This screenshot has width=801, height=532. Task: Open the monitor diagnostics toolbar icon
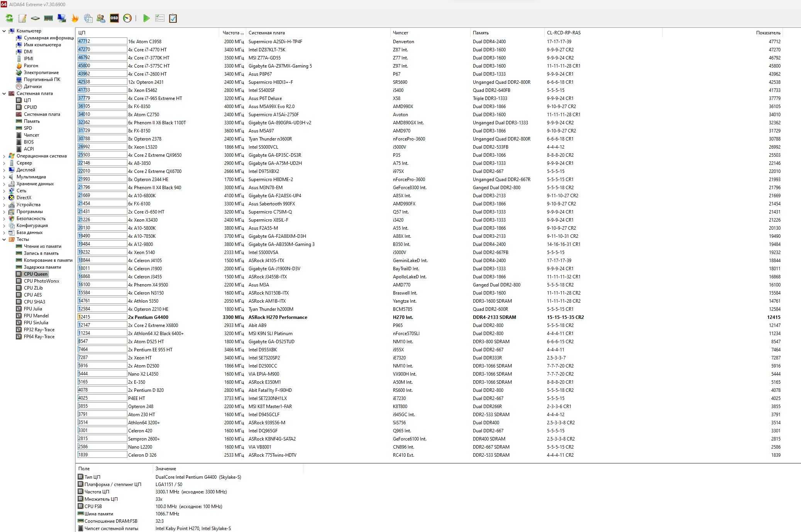coord(61,18)
